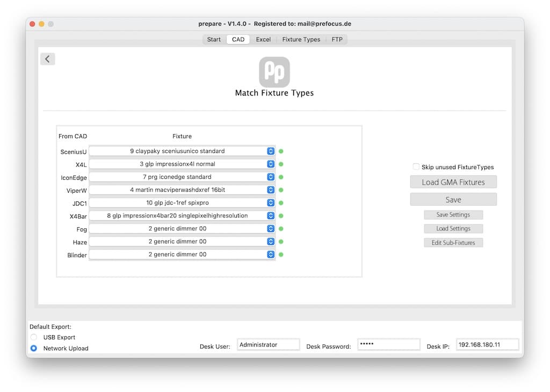Viewport: 550px width, 392px height.
Task: Click the green status dot for Fog
Action: (281, 229)
